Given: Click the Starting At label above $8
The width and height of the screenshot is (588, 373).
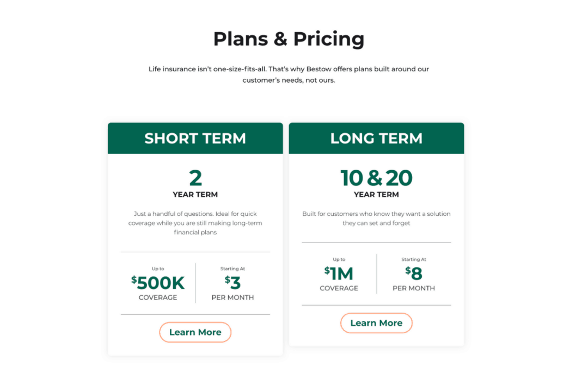Looking at the screenshot, I should coord(414,259).
